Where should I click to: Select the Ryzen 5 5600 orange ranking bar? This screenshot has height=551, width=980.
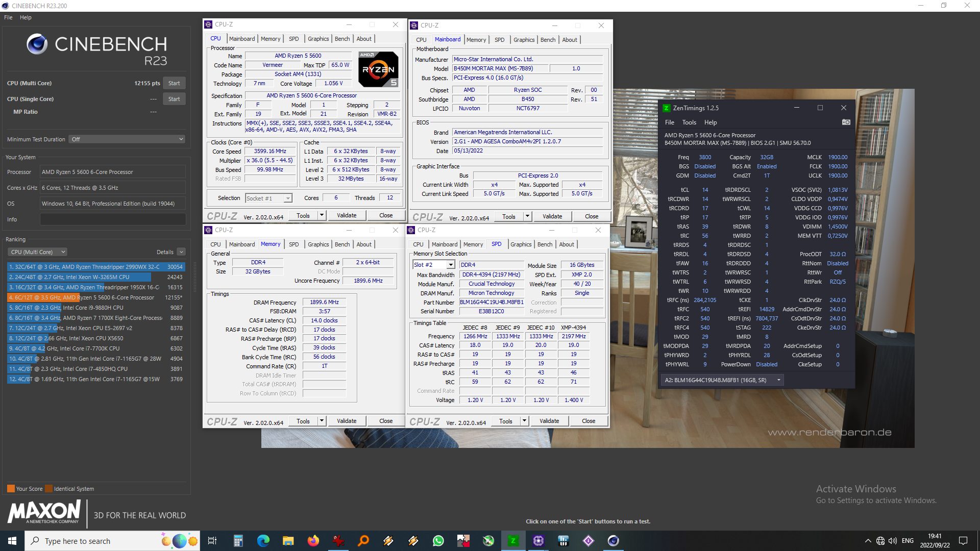coord(96,297)
